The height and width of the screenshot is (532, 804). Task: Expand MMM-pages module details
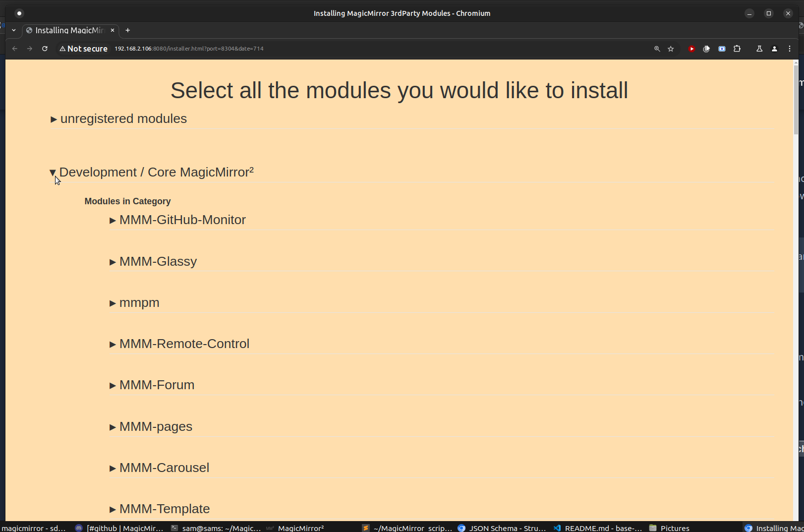(151, 426)
